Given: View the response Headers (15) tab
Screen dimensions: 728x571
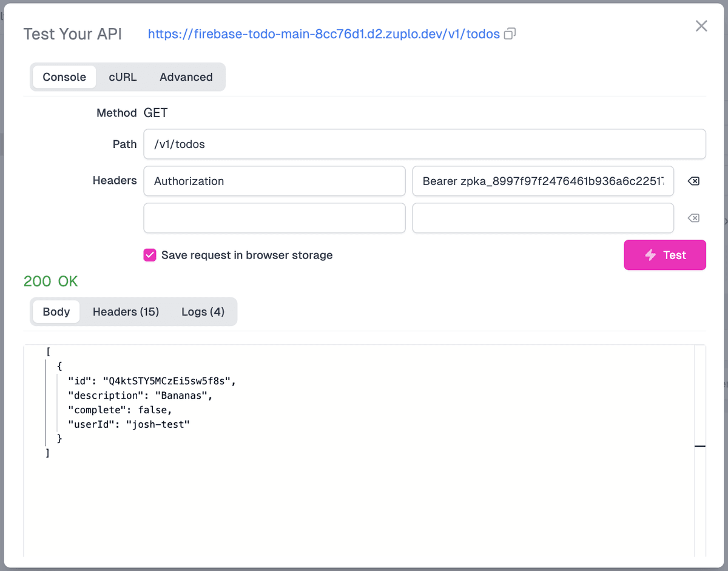Looking at the screenshot, I should click(126, 311).
